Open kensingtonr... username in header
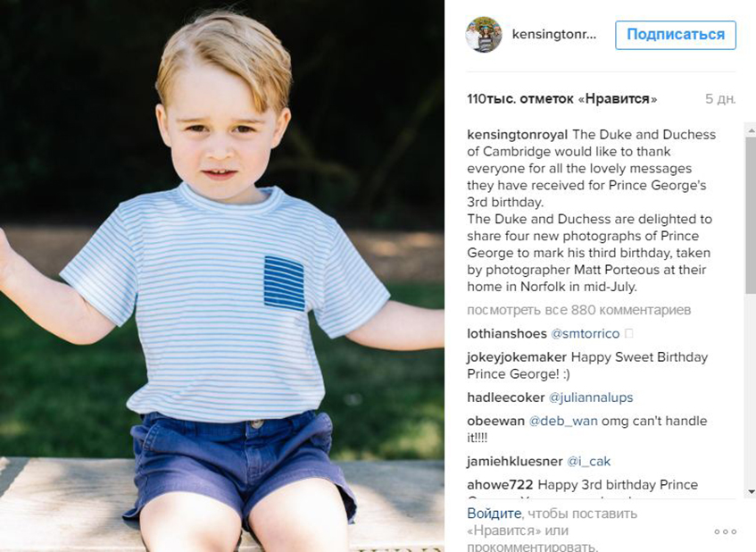 point(554,34)
